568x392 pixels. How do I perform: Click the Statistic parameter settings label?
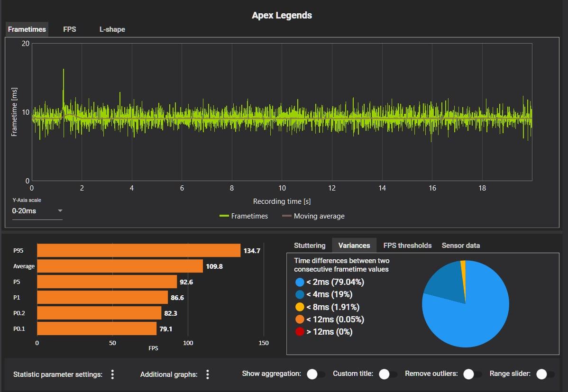point(58,374)
